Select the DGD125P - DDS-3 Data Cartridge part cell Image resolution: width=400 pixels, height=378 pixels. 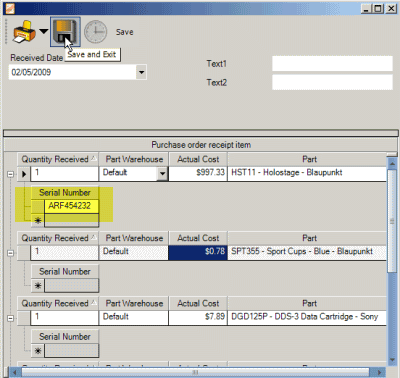pyautogui.click(x=307, y=318)
